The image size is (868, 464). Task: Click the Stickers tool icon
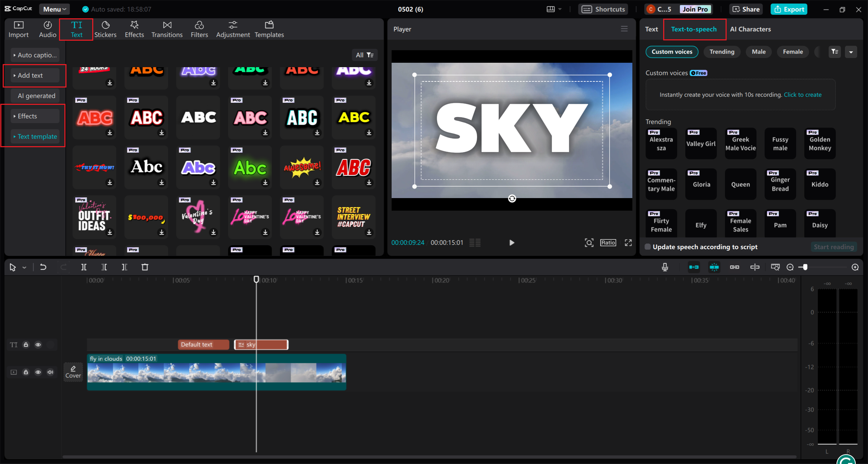(x=105, y=29)
